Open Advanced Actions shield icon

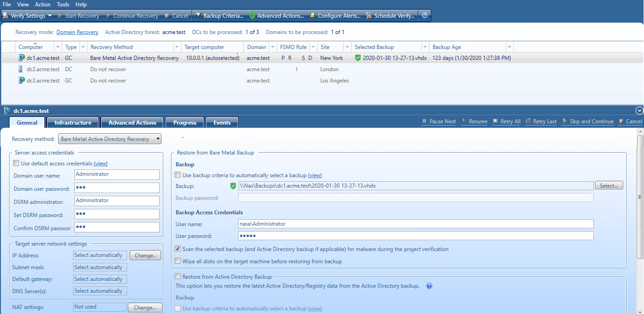point(252,15)
